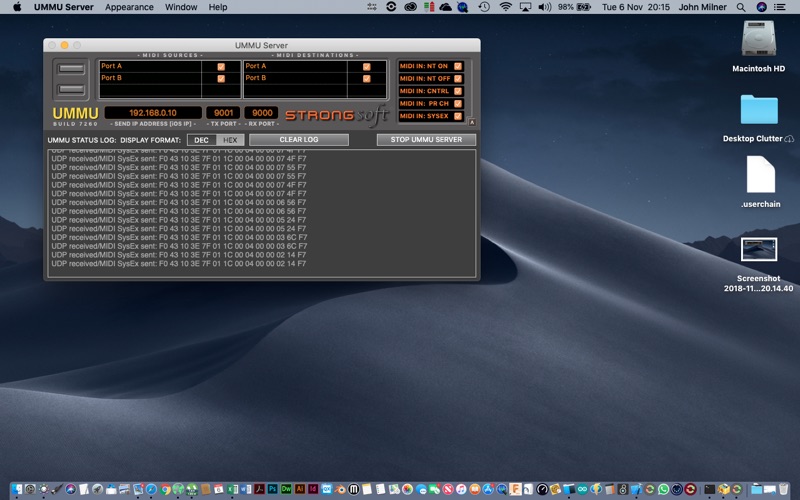The width and height of the screenshot is (800, 500).
Task: Select the .userchain file on desktop
Action: [x=761, y=174]
